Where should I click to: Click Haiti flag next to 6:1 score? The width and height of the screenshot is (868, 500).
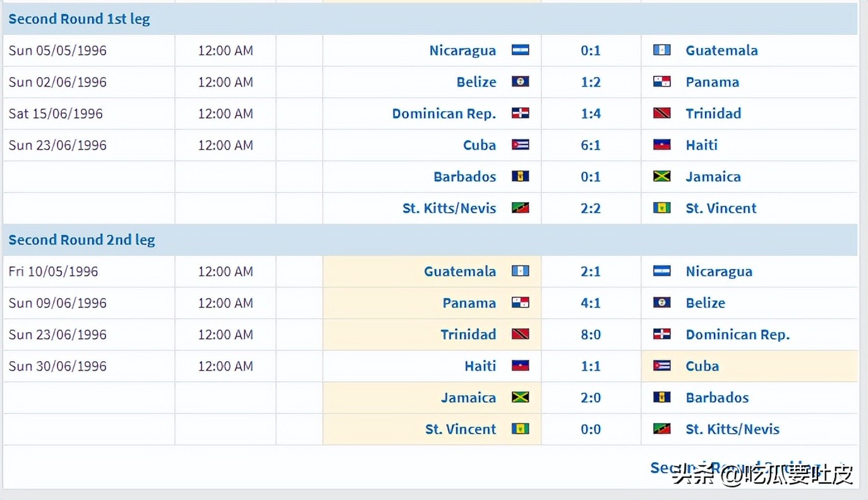(662, 145)
